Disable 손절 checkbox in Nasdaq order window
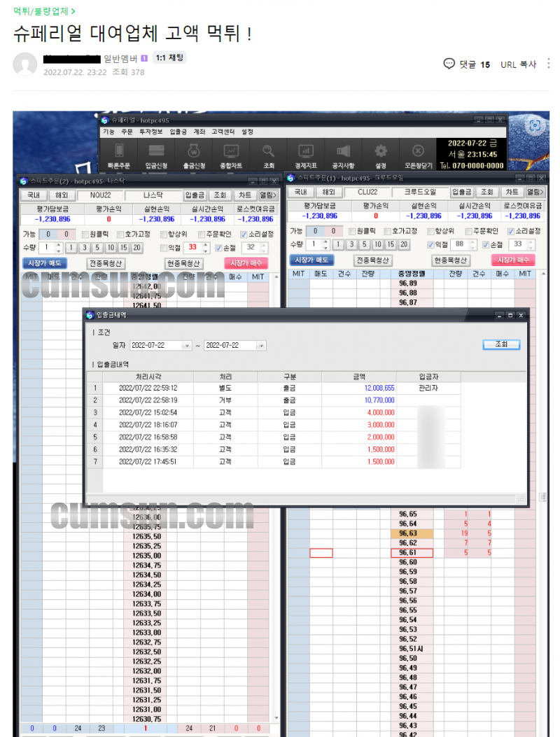Screen dimensions: 560x737 point(219,248)
